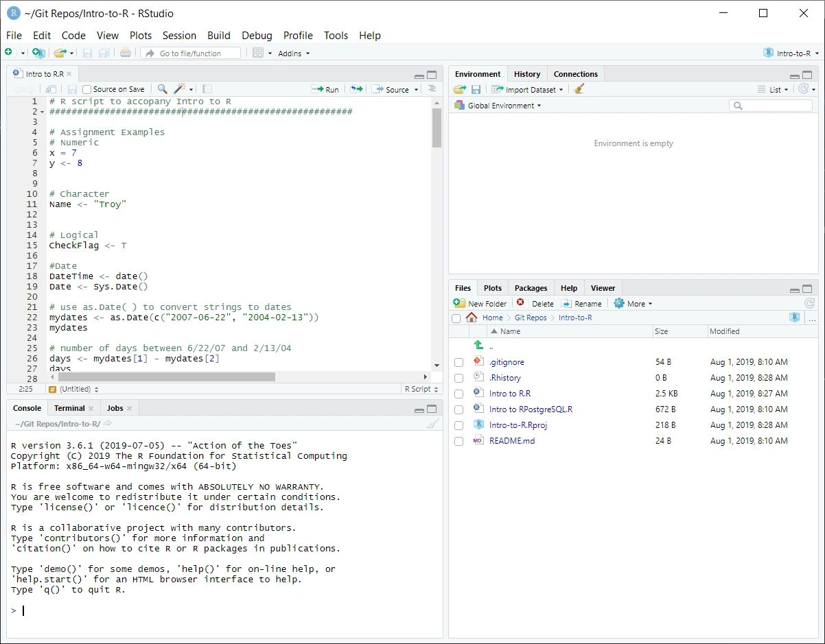Select the checkbox next to .gitignore
This screenshot has height=644, width=825.
[x=458, y=361]
